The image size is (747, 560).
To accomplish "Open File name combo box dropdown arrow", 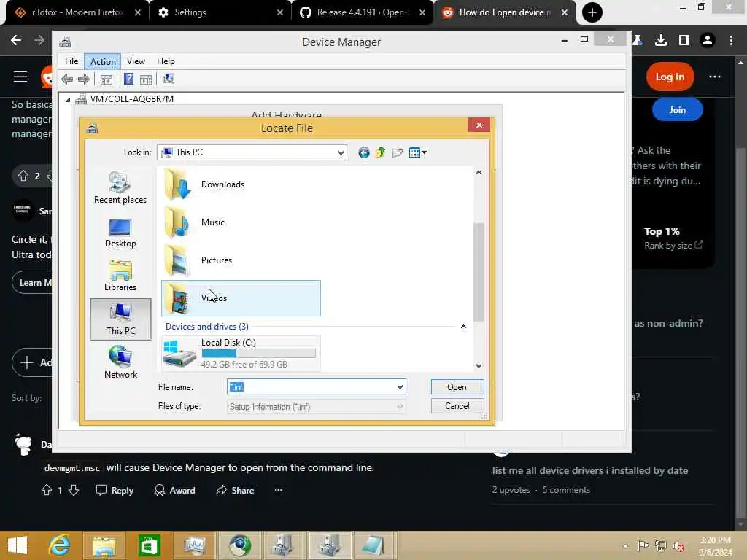I will click(x=400, y=387).
